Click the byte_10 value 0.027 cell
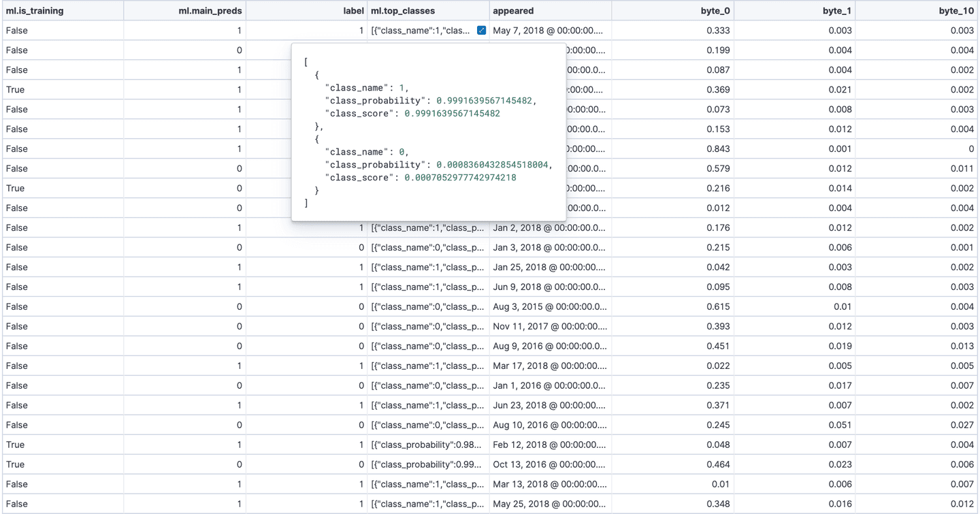The height and width of the screenshot is (514, 980). pos(960,425)
